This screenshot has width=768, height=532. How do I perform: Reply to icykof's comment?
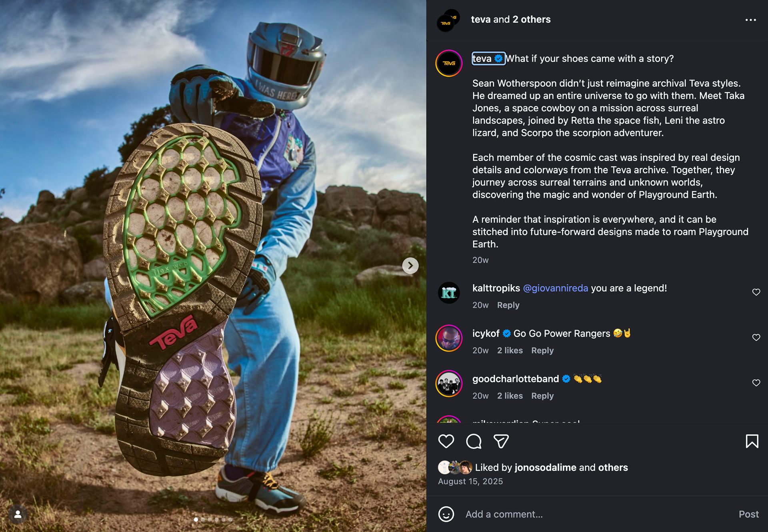click(542, 350)
